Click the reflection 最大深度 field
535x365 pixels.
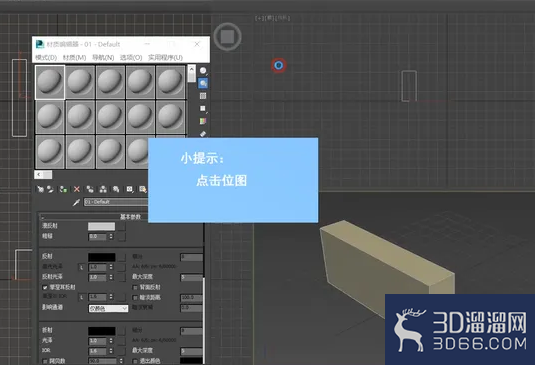pyautogui.click(x=191, y=277)
